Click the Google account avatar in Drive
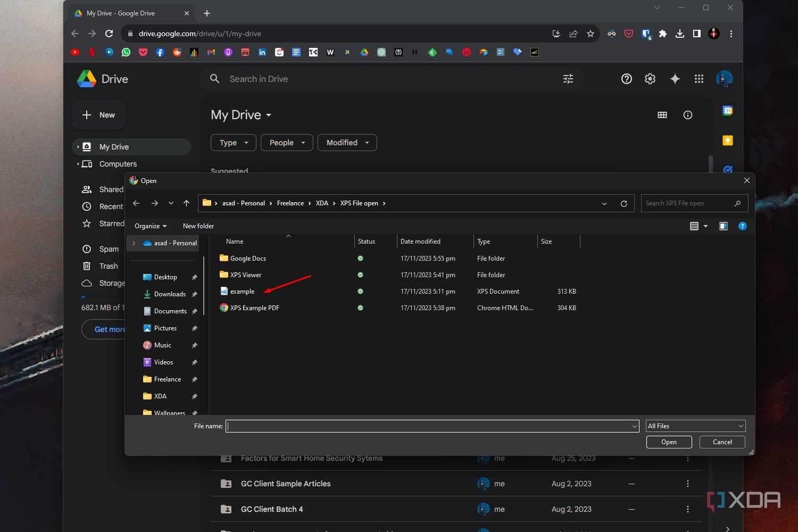 724,79
